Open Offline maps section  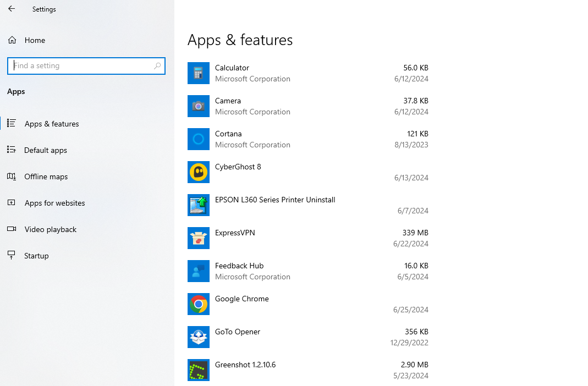[x=46, y=177]
